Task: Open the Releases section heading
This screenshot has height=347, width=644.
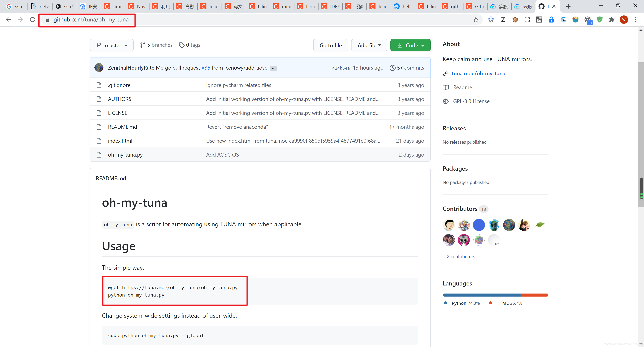Action: [x=454, y=128]
